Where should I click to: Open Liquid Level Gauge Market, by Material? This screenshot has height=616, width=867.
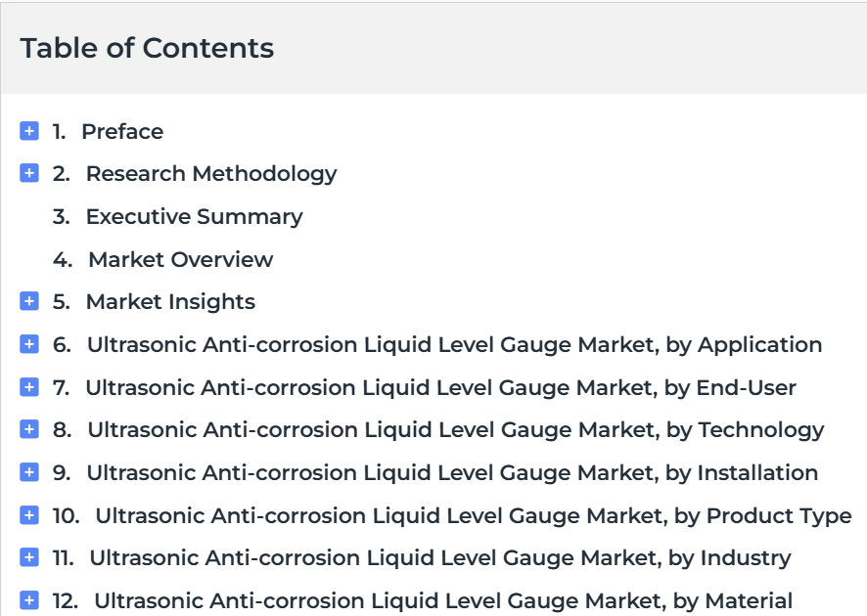[443, 601]
